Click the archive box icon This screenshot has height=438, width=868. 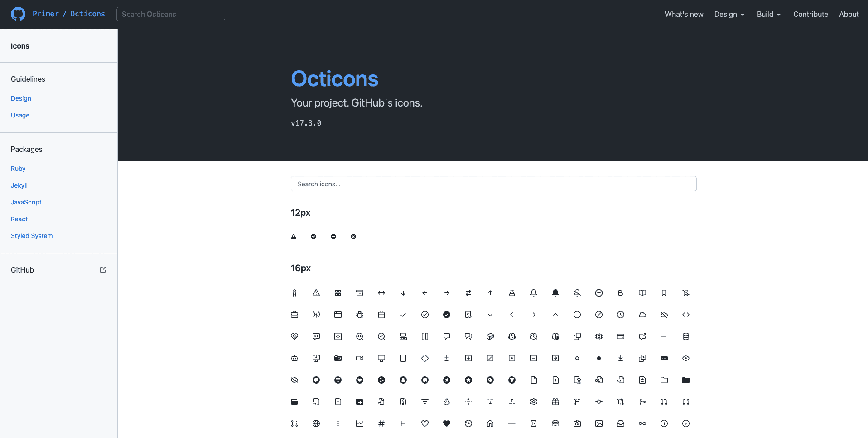(360, 293)
